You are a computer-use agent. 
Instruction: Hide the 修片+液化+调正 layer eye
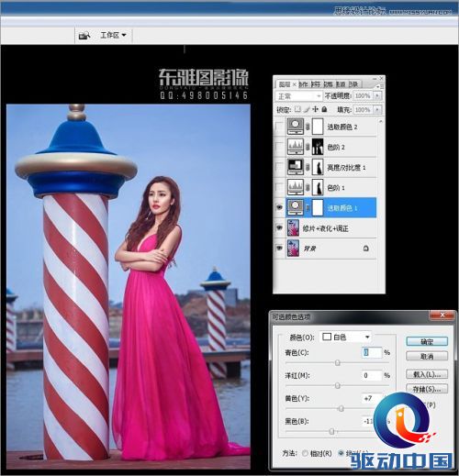280,228
